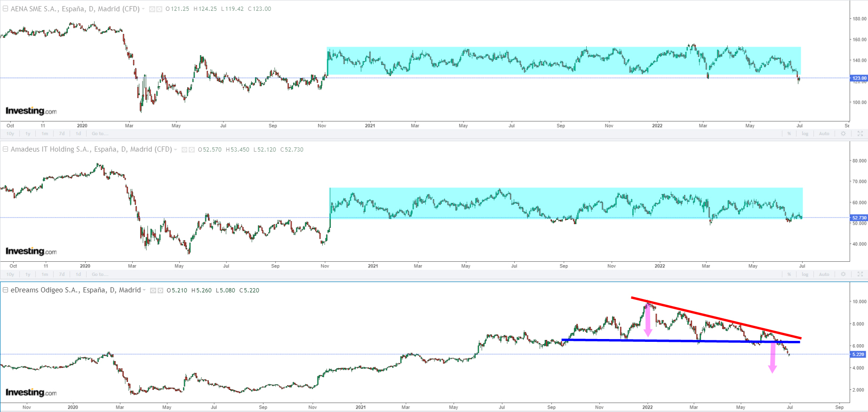Select 1y range on AENA chart

(x=28, y=134)
